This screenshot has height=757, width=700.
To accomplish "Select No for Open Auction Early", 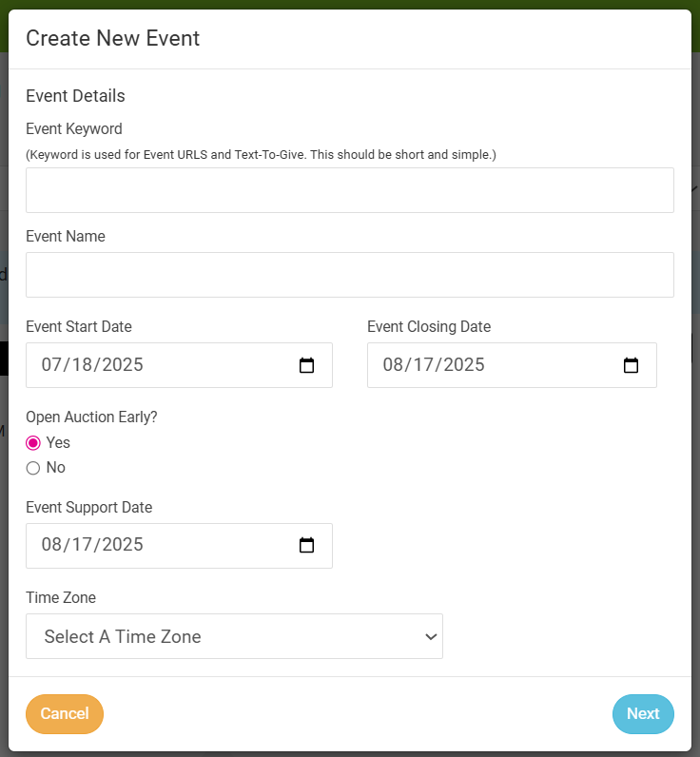I will pos(33,468).
